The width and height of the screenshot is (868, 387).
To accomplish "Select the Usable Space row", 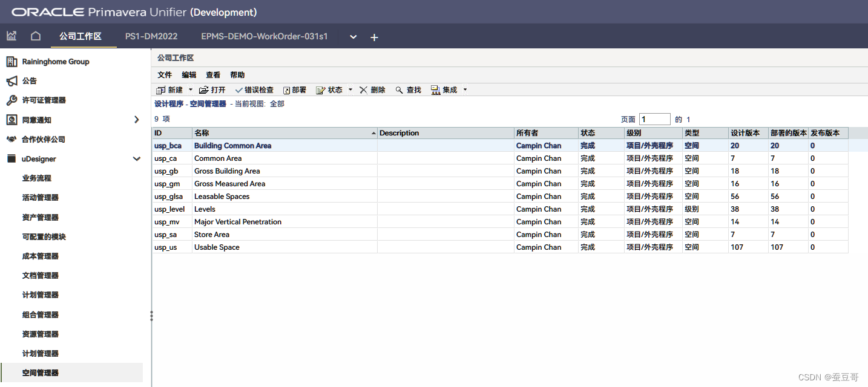I will 500,247.
